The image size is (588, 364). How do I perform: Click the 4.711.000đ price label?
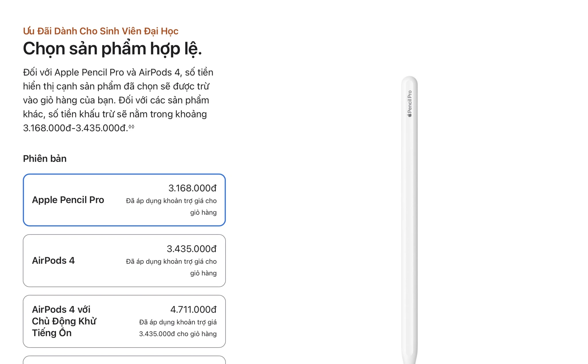pos(193,309)
